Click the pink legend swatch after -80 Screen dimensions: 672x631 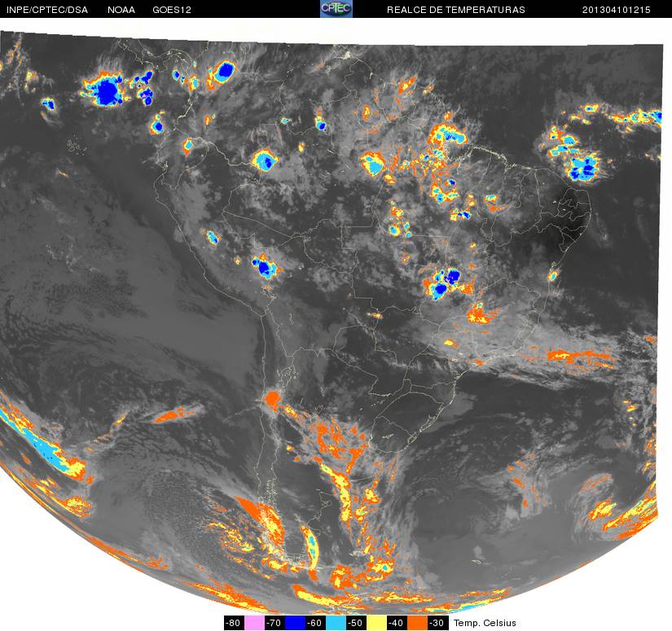tap(255, 623)
